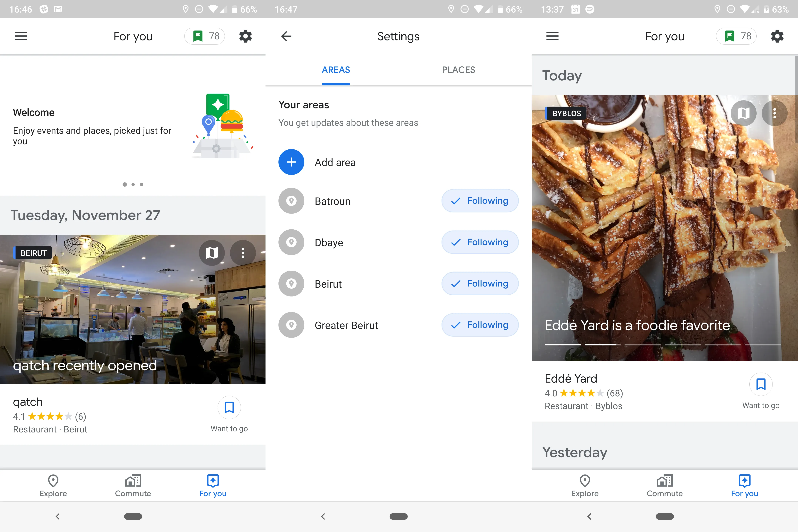Image resolution: width=798 pixels, height=532 pixels.
Task: Open the Eddé Yard restaurant listing
Action: click(571, 378)
